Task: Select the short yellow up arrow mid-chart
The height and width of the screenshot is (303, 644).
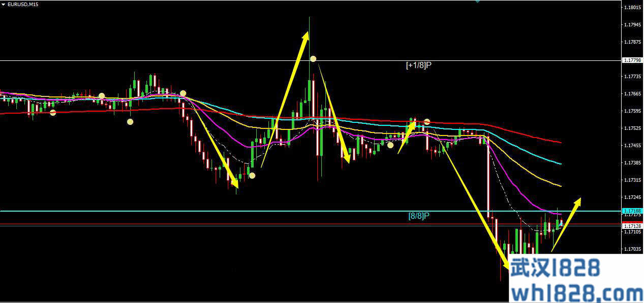Action: [407, 136]
